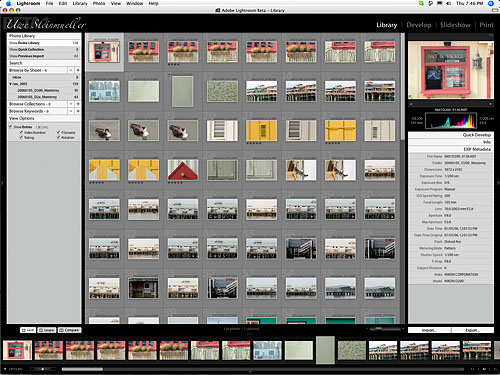Viewport: 500px width, 375px height.
Task: Collapse EXIF Metadata panel
Action: [x=451, y=149]
